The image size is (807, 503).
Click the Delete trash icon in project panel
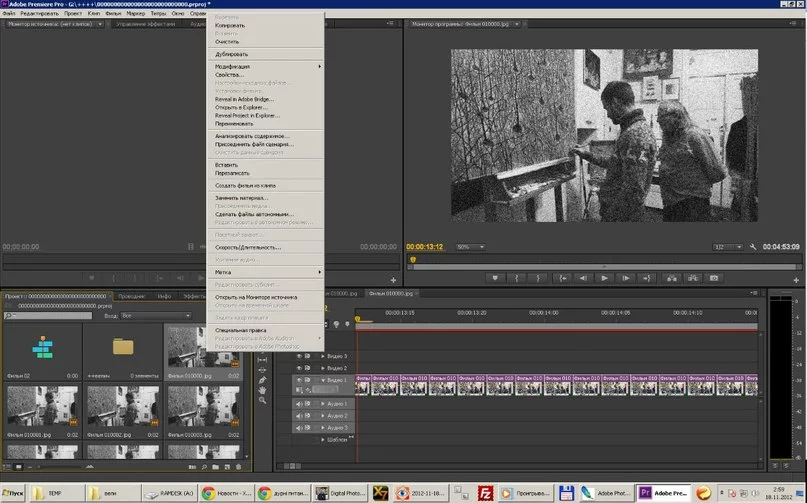click(x=238, y=467)
